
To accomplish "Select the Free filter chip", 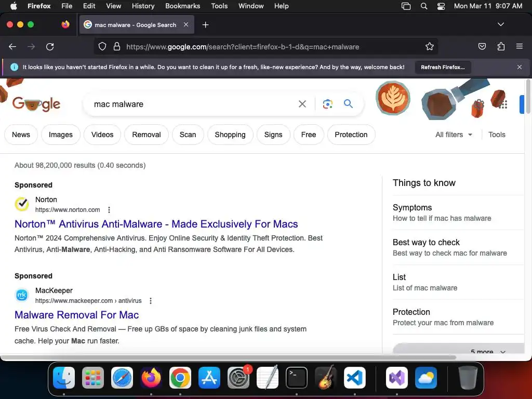I will (309, 135).
